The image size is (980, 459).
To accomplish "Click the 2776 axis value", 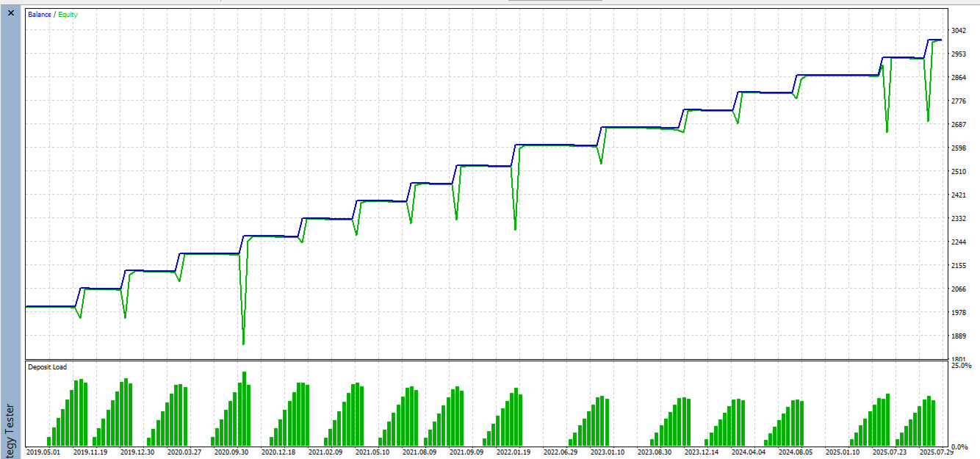I will (x=958, y=101).
